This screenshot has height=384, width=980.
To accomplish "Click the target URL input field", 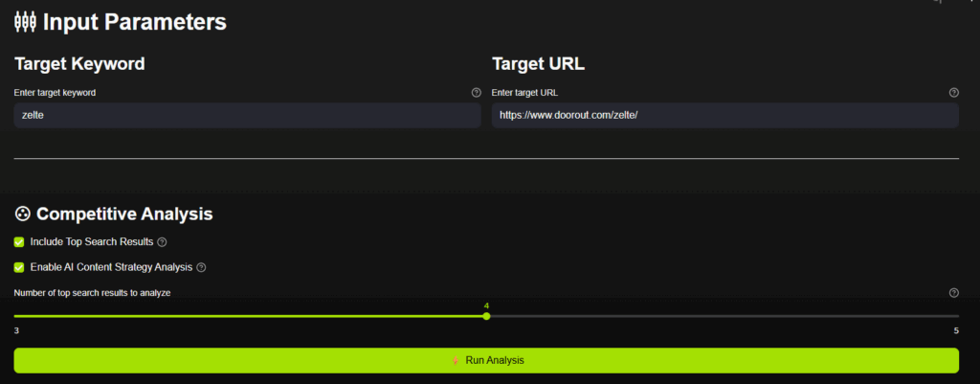I will click(x=725, y=116).
